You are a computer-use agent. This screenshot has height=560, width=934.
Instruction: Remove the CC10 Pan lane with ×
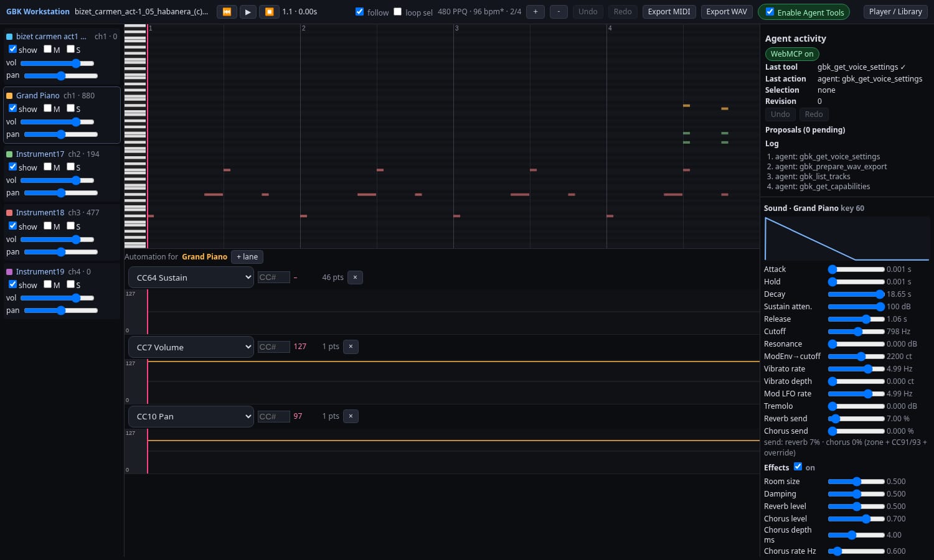coord(351,416)
